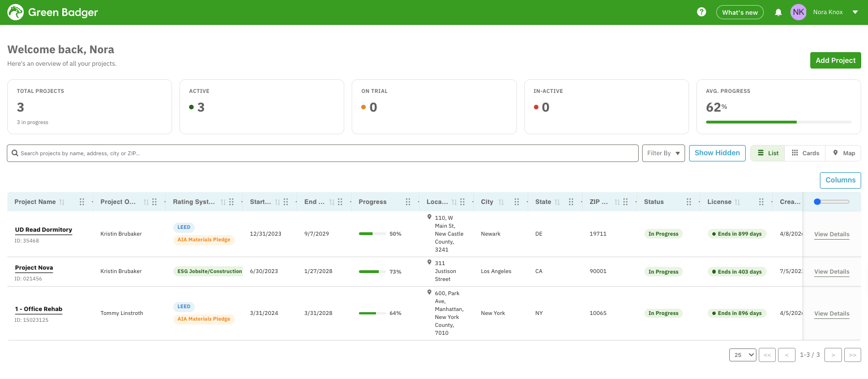The height and width of the screenshot is (379, 868).
Task: Sort by Rating Syst... column
Action: click(x=223, y=202)
